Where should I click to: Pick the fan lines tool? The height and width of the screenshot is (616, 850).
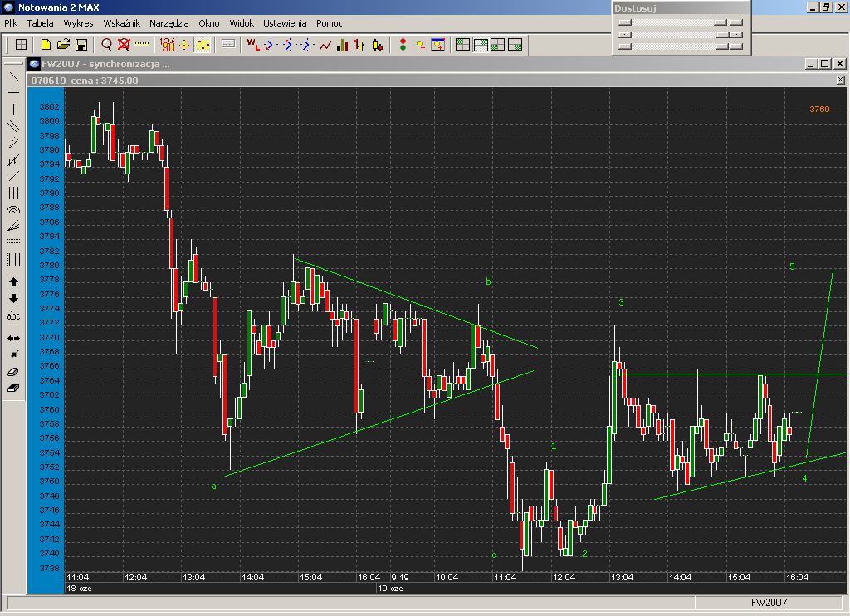(13, 226)
